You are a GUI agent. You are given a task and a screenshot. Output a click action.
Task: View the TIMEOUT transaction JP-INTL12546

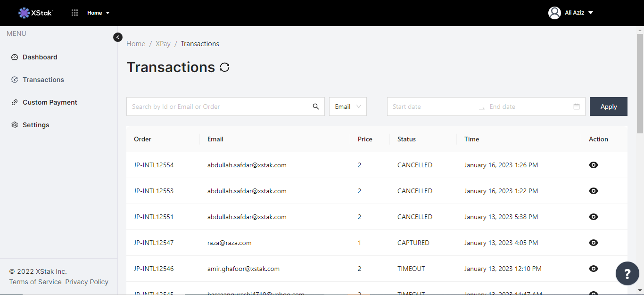pos(593,269)
